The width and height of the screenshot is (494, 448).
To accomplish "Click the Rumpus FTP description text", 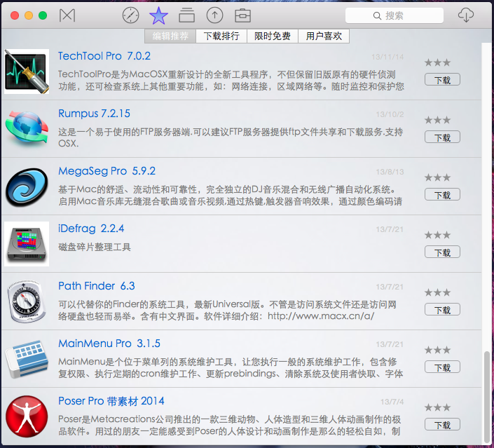I will click(x=231, y=137).
